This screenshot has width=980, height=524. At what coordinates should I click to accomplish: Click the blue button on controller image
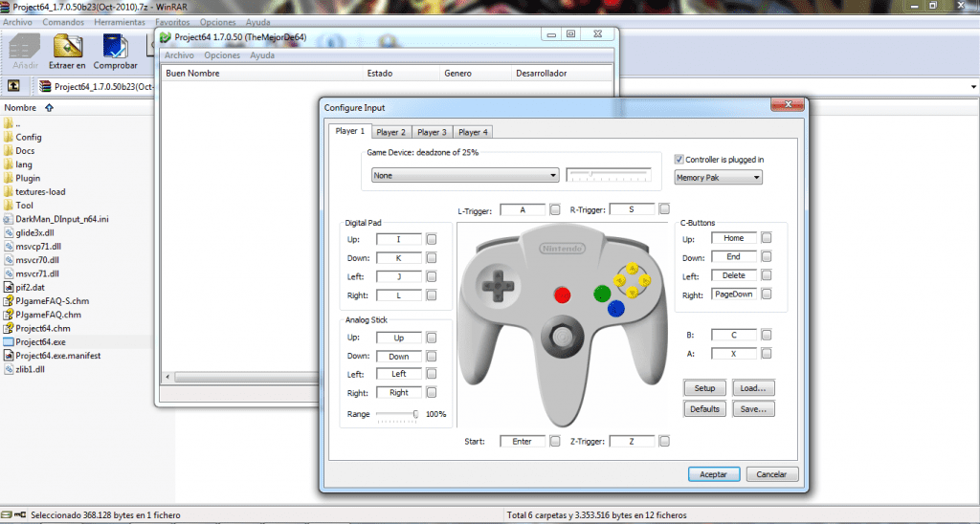[616, 308]
